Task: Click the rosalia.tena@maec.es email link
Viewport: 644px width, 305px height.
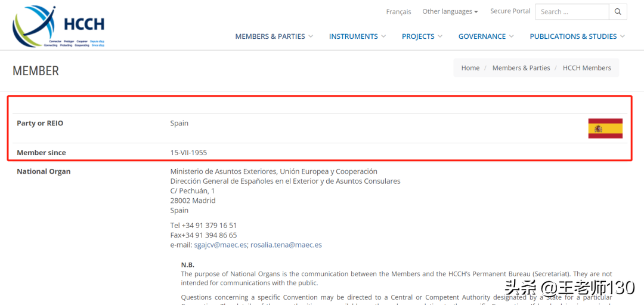Action: (x=286, y=245)
